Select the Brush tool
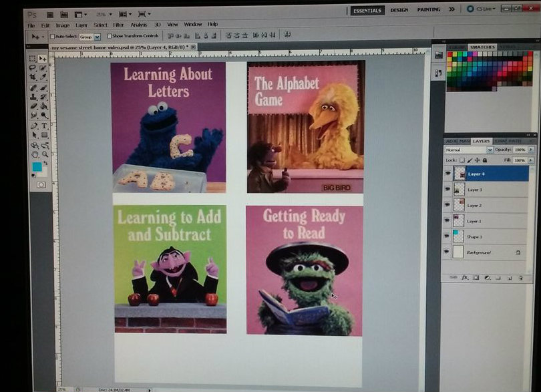 43,88
